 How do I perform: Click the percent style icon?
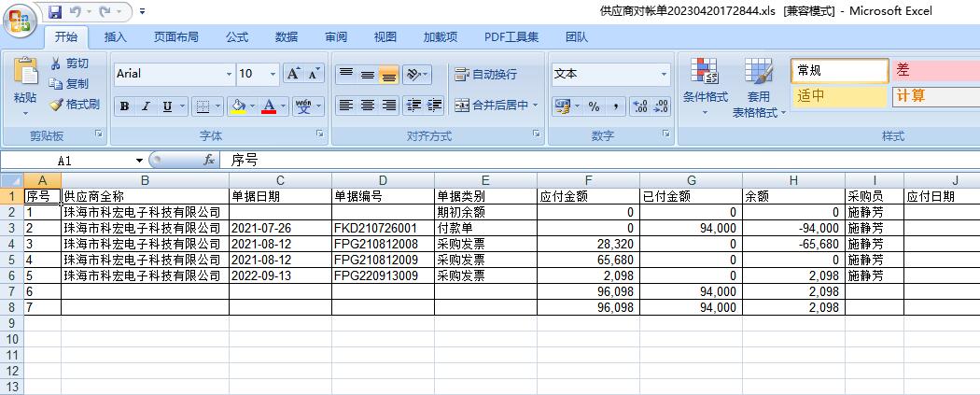click(x=594, y=106)
